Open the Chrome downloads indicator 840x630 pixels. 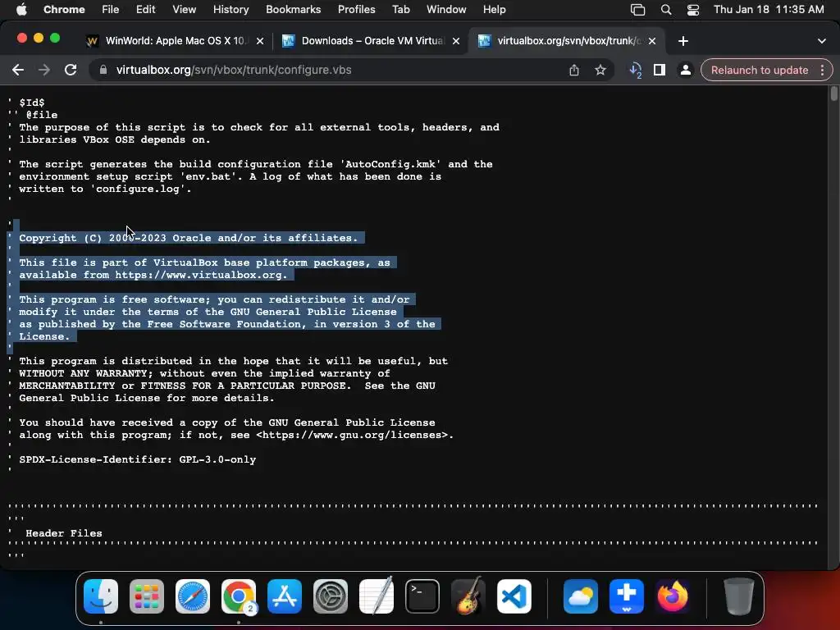(x=636, y=71)
